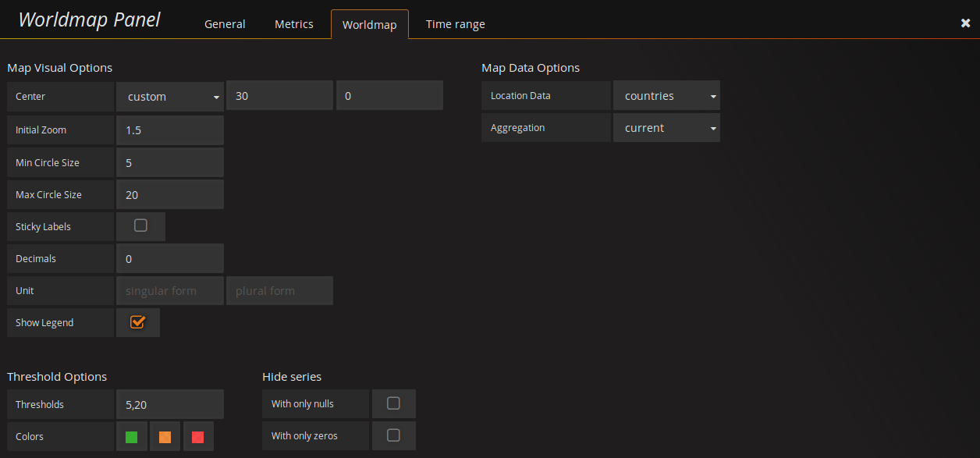Viewport: 980px width, 458px height.
Task: Click the Min Circle Size field
Action: [x=169, y=162]
